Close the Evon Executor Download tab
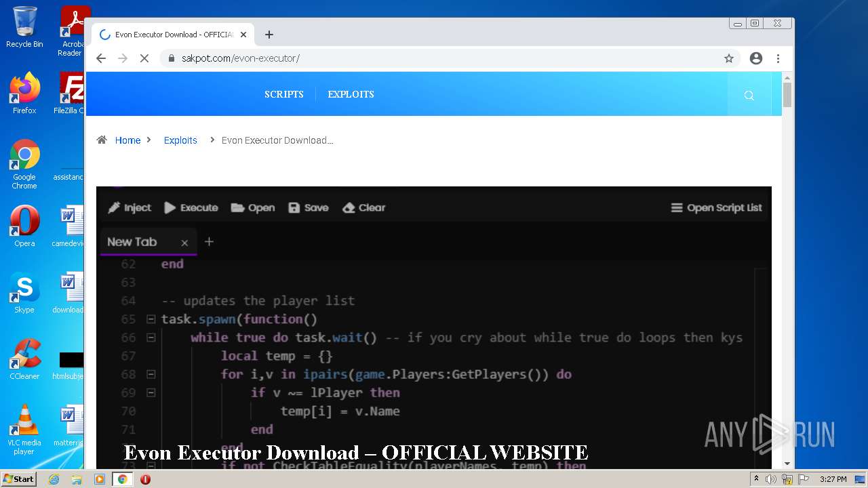Viewport: 868px width, 488px height. [243, 35]
